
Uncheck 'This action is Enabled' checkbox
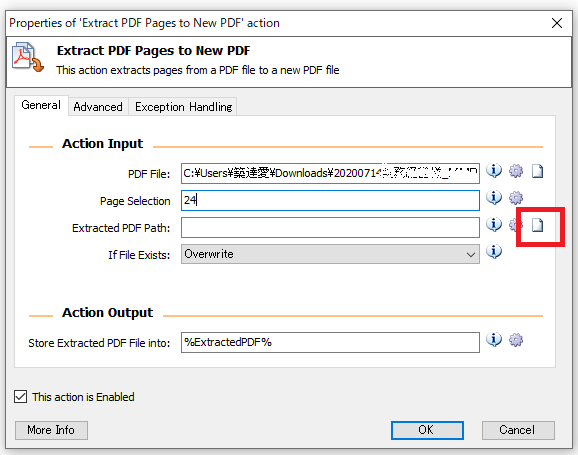click(21, 397)
